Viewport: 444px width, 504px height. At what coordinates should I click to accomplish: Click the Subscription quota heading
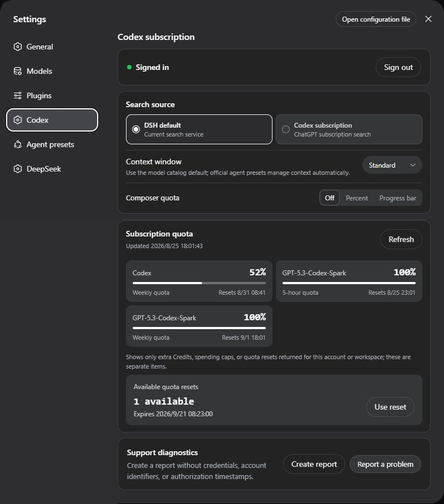pos(159,234)
